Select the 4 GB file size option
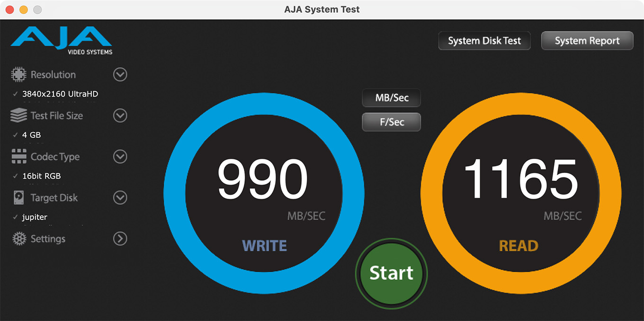Screen dimensions: 644x321 (x=31, y=135)
